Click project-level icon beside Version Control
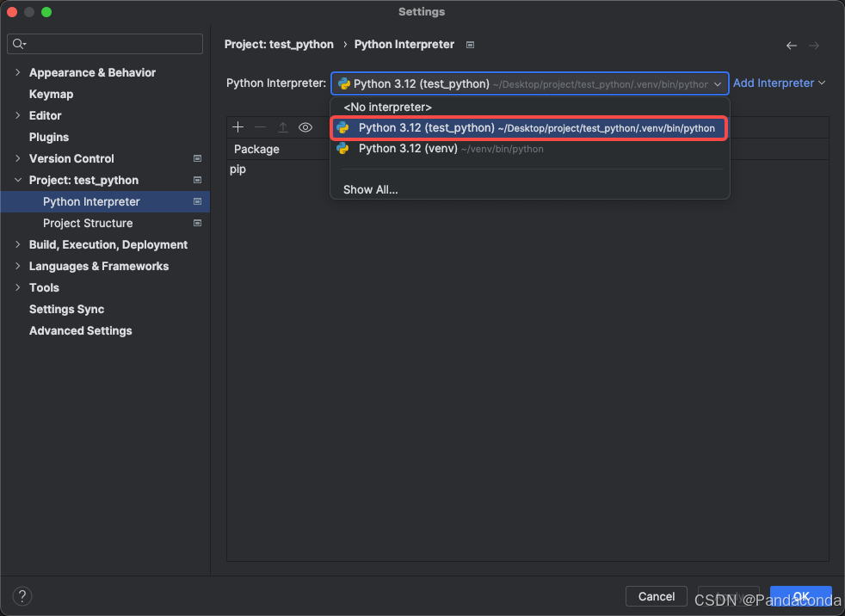Viewport: 845px width, 616px height. pyautogui.click(x=197, y=158)
